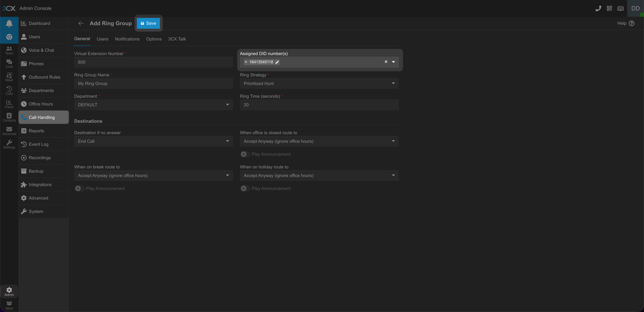This screenshot has width=644, height=312.
Task: Click the dialer phone icon in top bar
Action: pos(598,9)
